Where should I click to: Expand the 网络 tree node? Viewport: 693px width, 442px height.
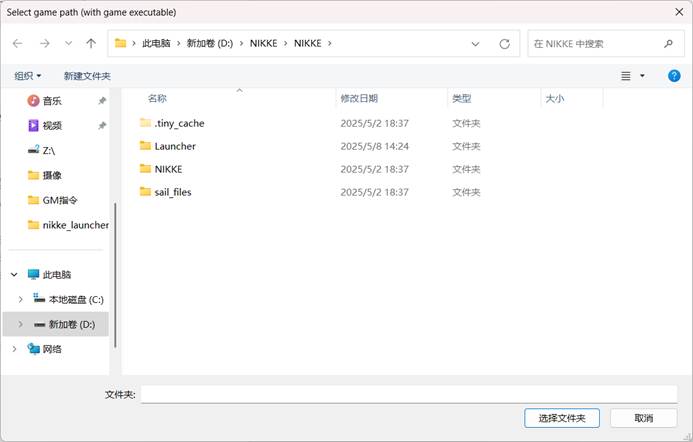tap(14, 349)
